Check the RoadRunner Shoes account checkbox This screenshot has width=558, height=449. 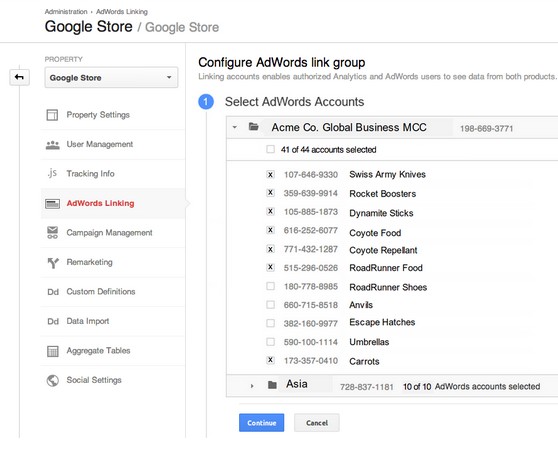(270, 286)
